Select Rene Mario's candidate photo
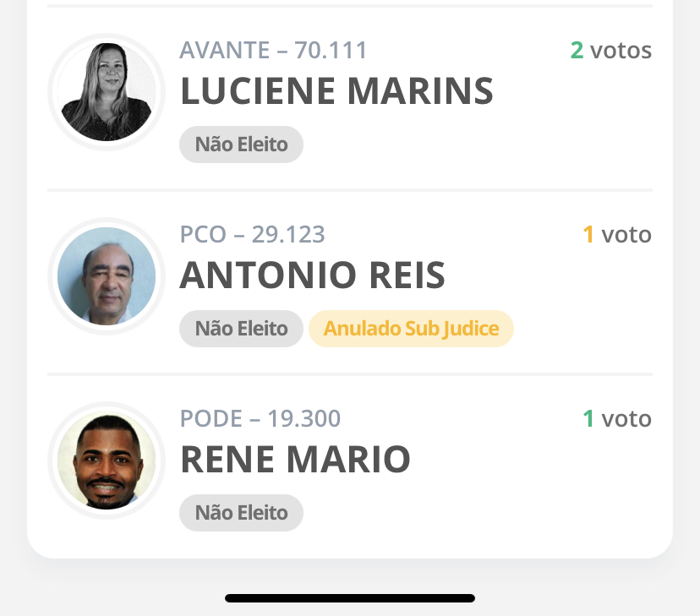The width and height of the screenshot is (700, 616). tap(107, 461)
